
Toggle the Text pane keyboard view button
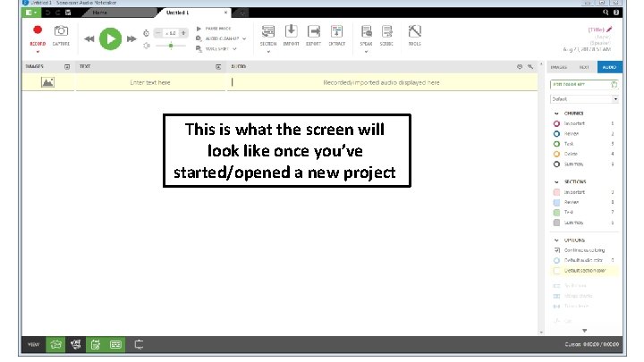coord(115,345)
